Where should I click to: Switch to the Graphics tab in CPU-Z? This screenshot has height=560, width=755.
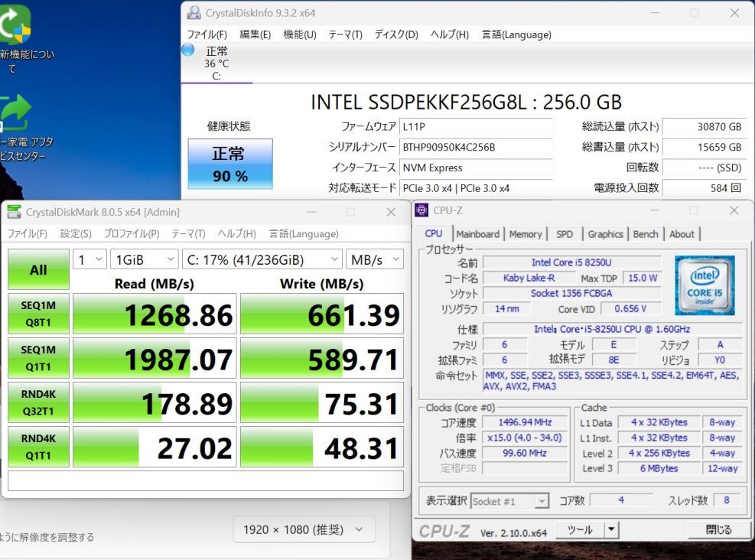pyautogui.click(x=605, y=234)
